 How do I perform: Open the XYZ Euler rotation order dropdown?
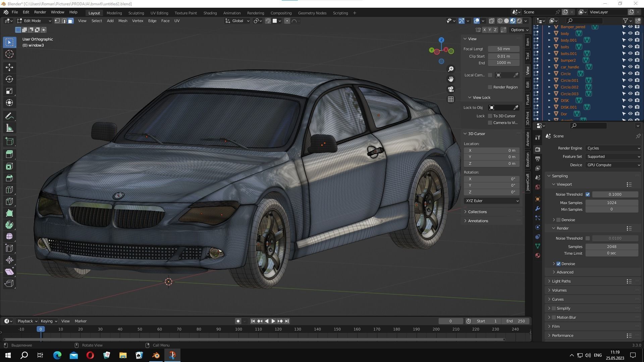point(491,200)
